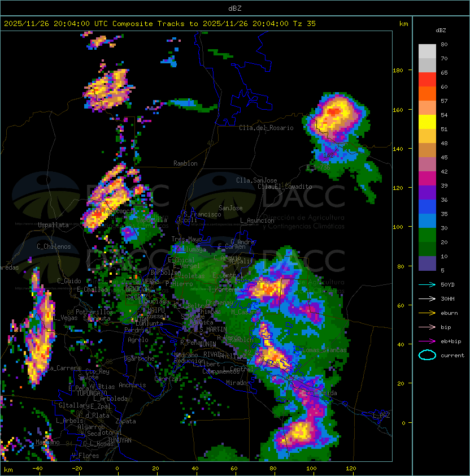Click the 'Uspallata' place label

53,225
